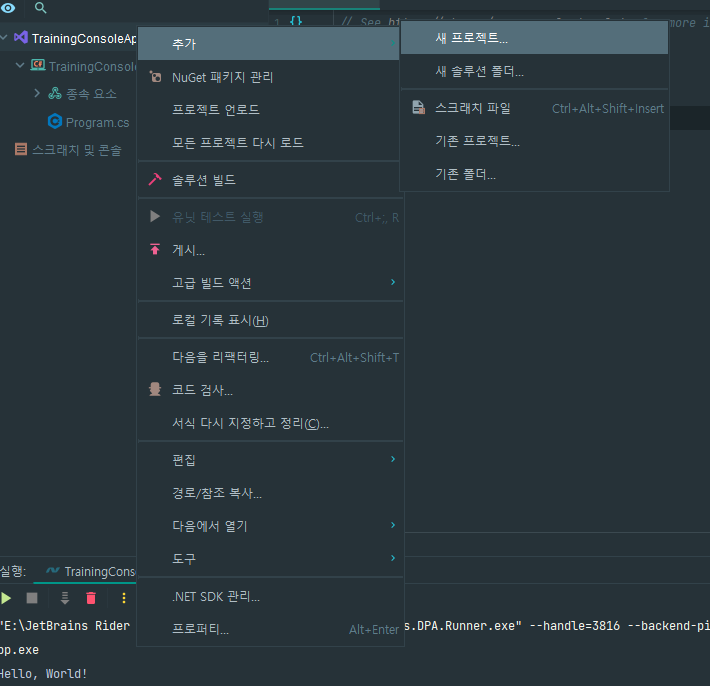Click the C# project icon
Viewport: 710px width, 686px height.
pyautogui.click(x=38, y=66)
